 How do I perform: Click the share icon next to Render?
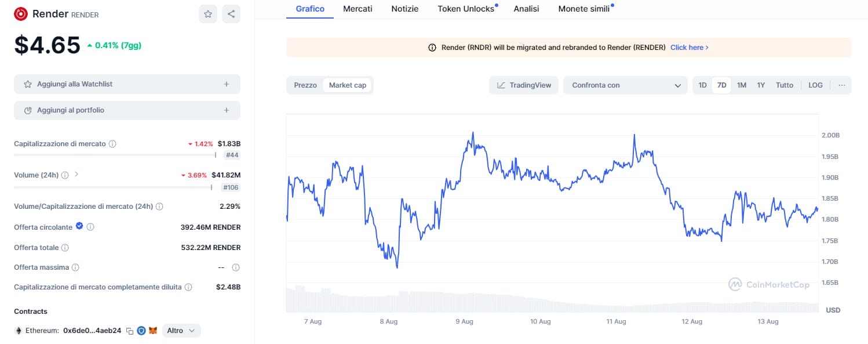(x=231, y=14)
